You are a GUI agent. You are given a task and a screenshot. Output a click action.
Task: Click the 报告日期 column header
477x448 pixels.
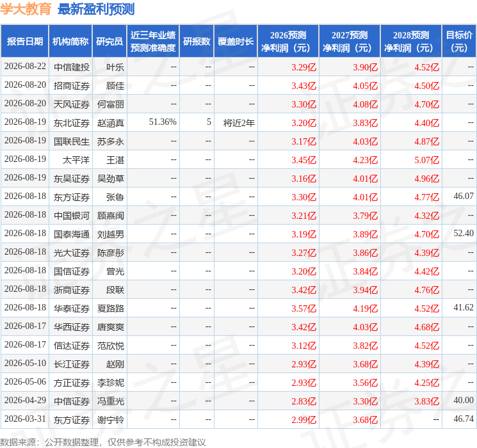pyautogui.click(x=24, y=42)
